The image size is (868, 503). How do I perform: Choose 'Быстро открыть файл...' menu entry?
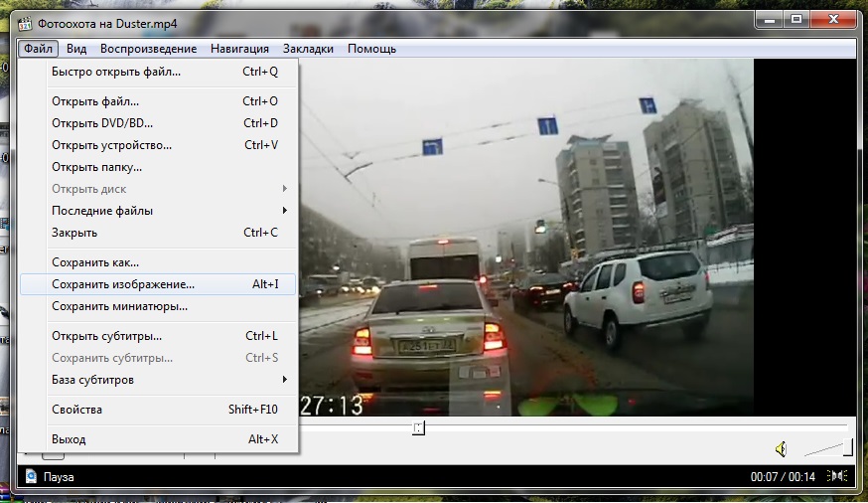point(116,72)
